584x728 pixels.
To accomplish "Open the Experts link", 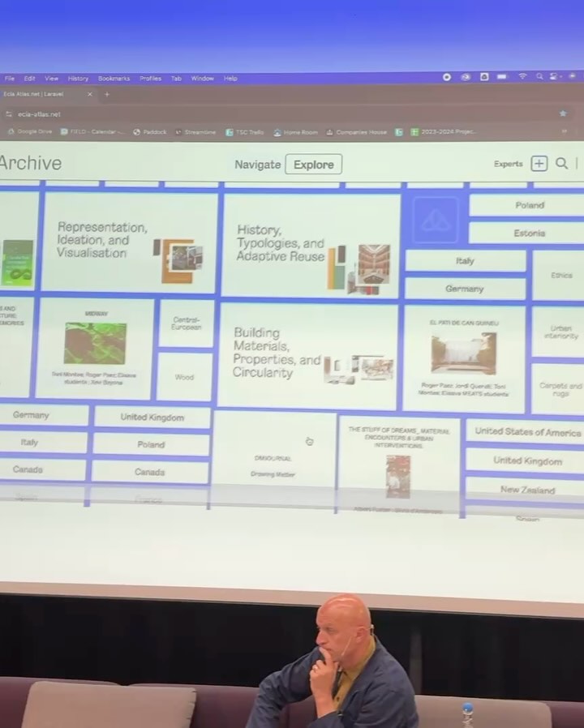I will 508,164.
